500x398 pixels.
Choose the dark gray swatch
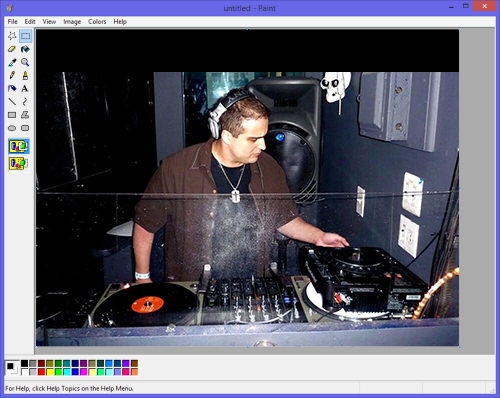33,363
